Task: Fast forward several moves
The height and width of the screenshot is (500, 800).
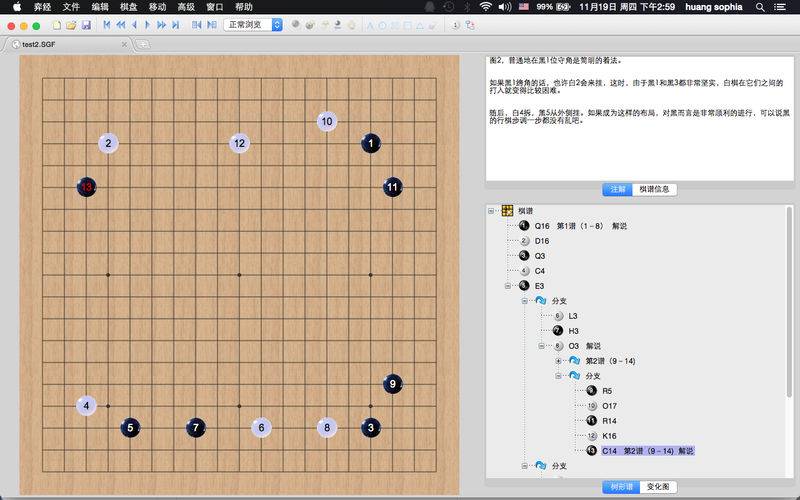Action: point(161,25)
